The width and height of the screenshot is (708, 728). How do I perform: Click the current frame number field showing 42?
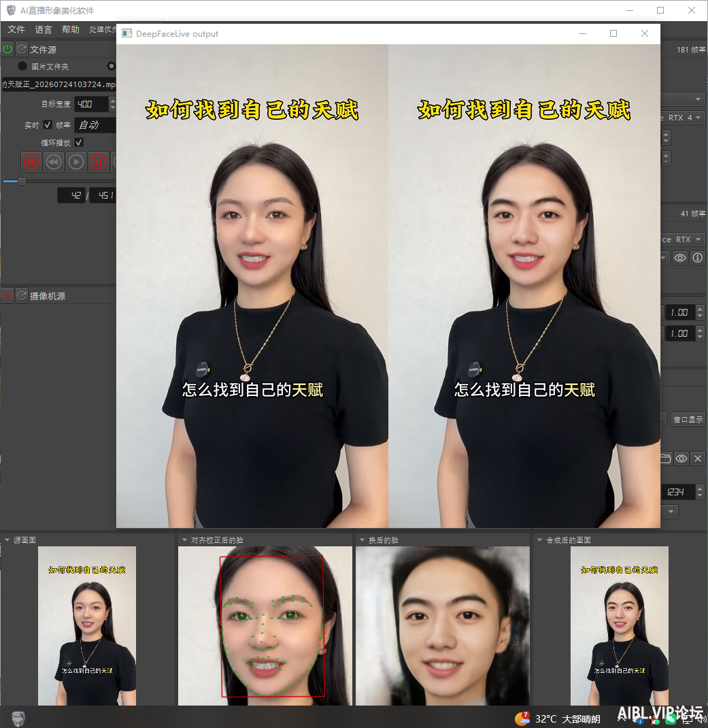pos(72,195)
